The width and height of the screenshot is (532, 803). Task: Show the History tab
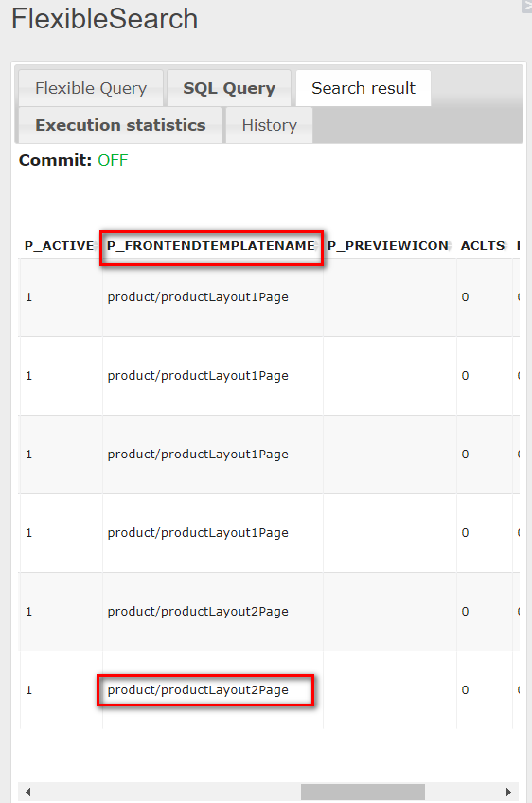coord(270,125)
